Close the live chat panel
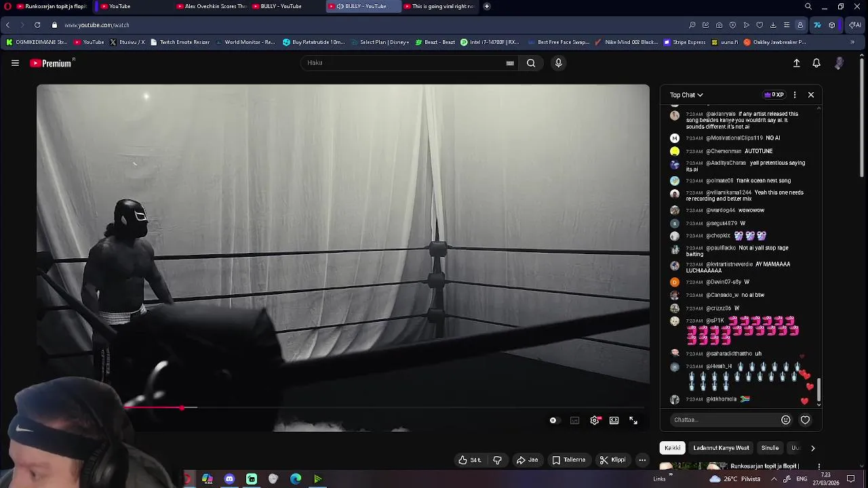This screenshot has width=868, height=488. [811, 95]
